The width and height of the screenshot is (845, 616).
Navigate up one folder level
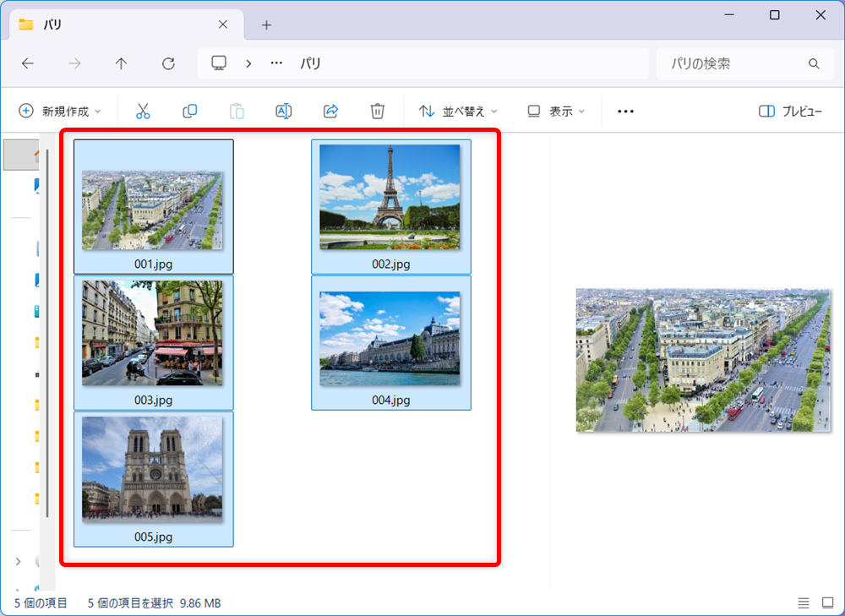pos(121,63)
